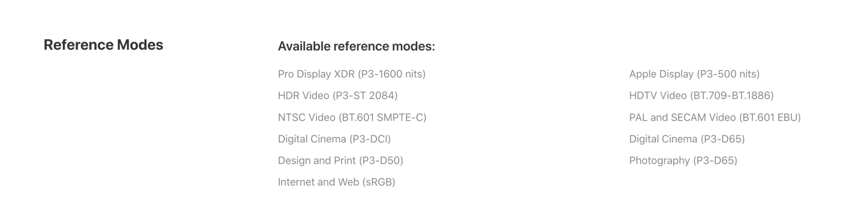The height and width of the screenshot is (220, 868).
Task: Select Pro Display XDR (P3-1600 nits)
Action: coord(352,74)
